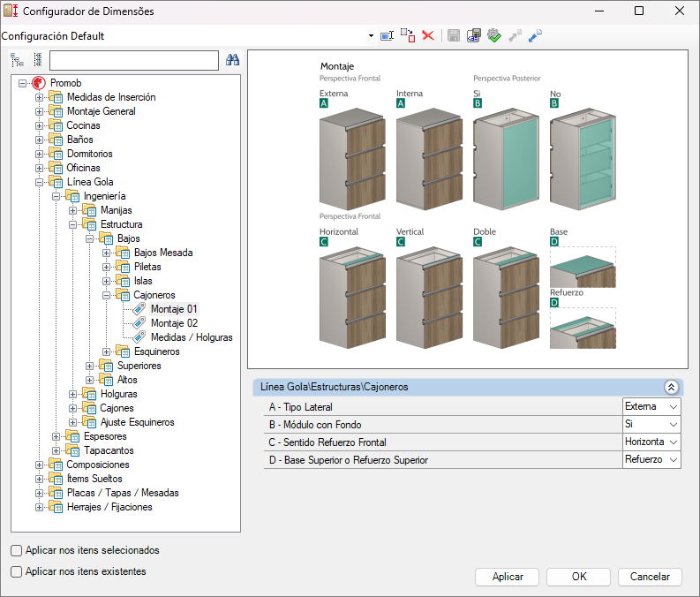Collapse the Cajoneros properties panel chevron
The width and height of the screenshot is (700, 597).
pyautogui.click(x=671, y=387)
